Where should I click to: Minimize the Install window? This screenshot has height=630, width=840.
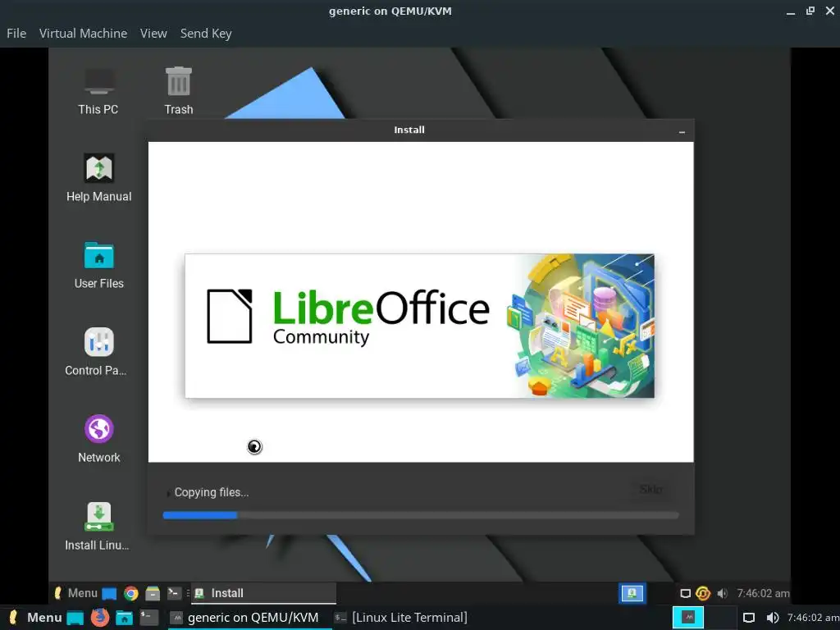click(682, 130)
